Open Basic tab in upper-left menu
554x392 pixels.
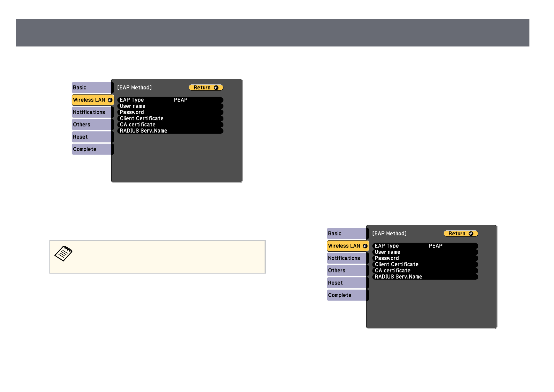click(91, 88)
